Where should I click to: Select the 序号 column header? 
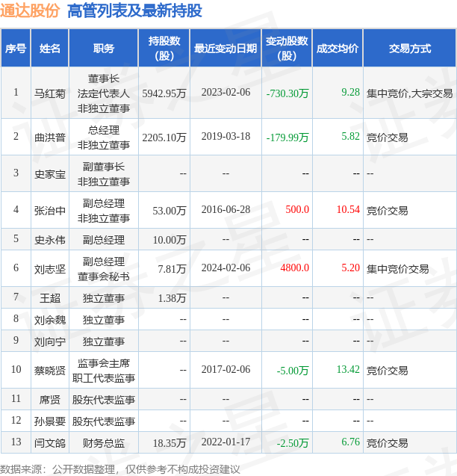point(16,49)
